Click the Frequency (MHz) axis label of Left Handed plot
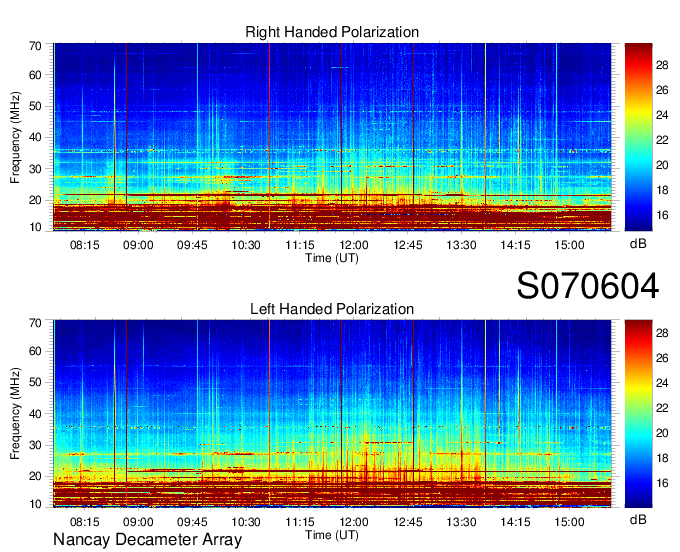Viewport: 680px width, 552px height. click(15, 414)
